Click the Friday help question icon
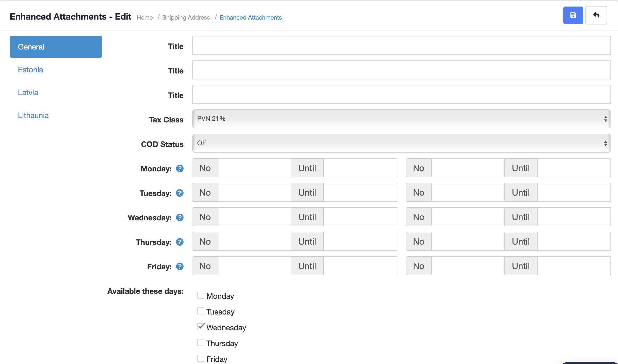The height and width of the screenshot is (364, 618). tap(180, 267)
